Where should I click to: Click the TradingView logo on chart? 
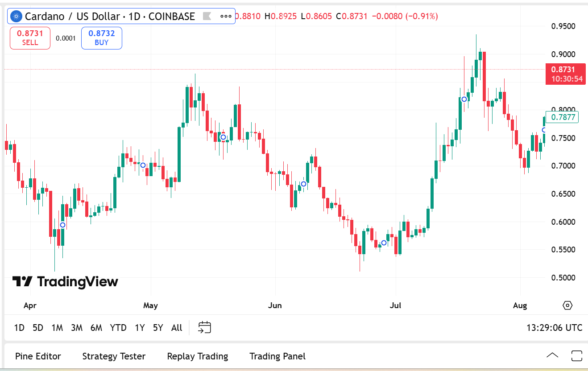click(65, 281)
